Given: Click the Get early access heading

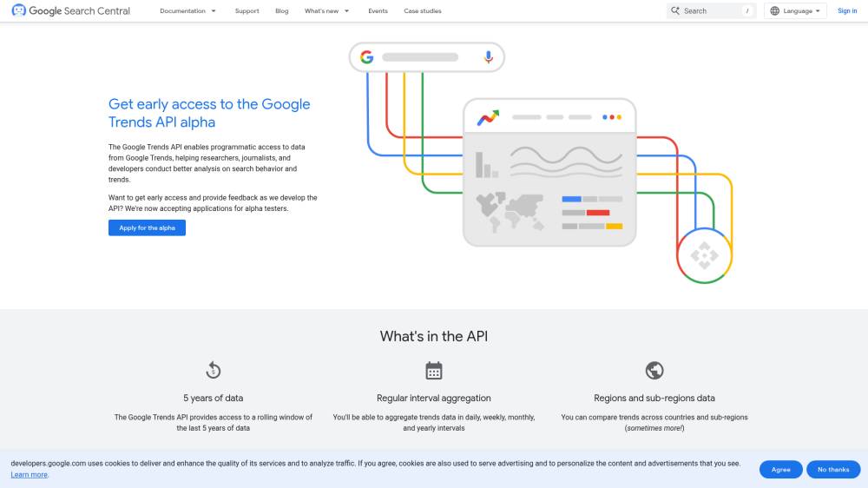Looking at the screenshot, I should point(209,113).
